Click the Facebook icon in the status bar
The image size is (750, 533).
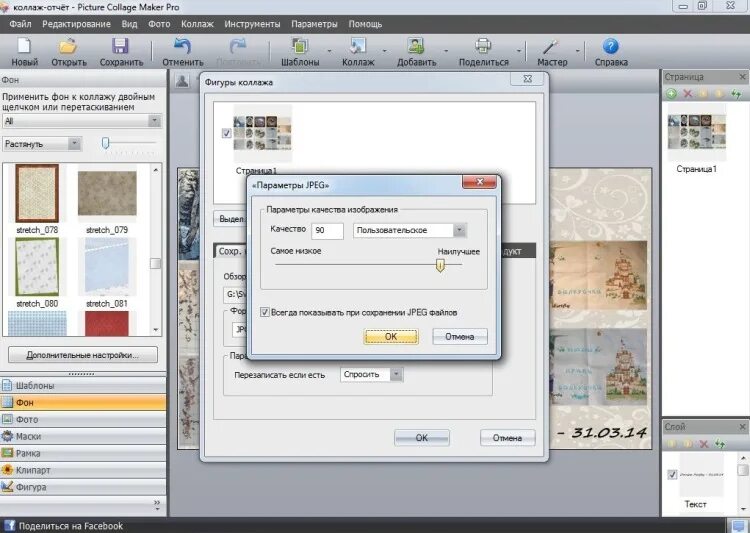pyautogui.click(x=9, y=525)
